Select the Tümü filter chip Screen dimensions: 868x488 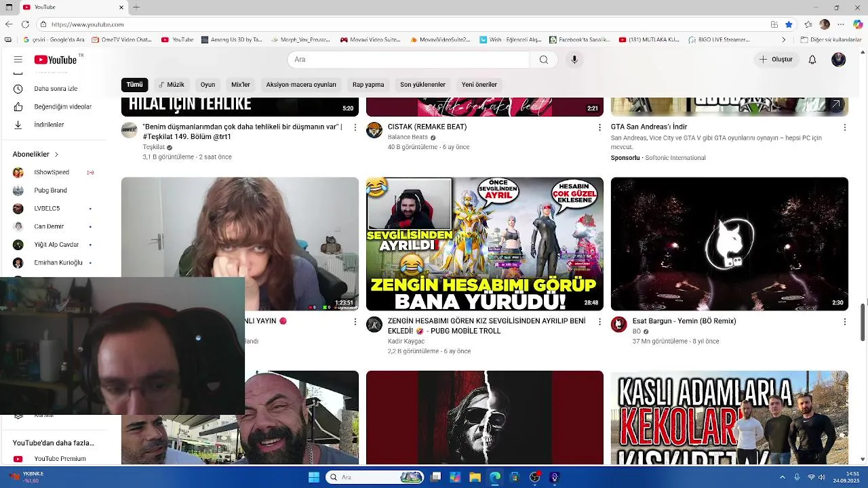pyautogui.click(x=134, y=85)
